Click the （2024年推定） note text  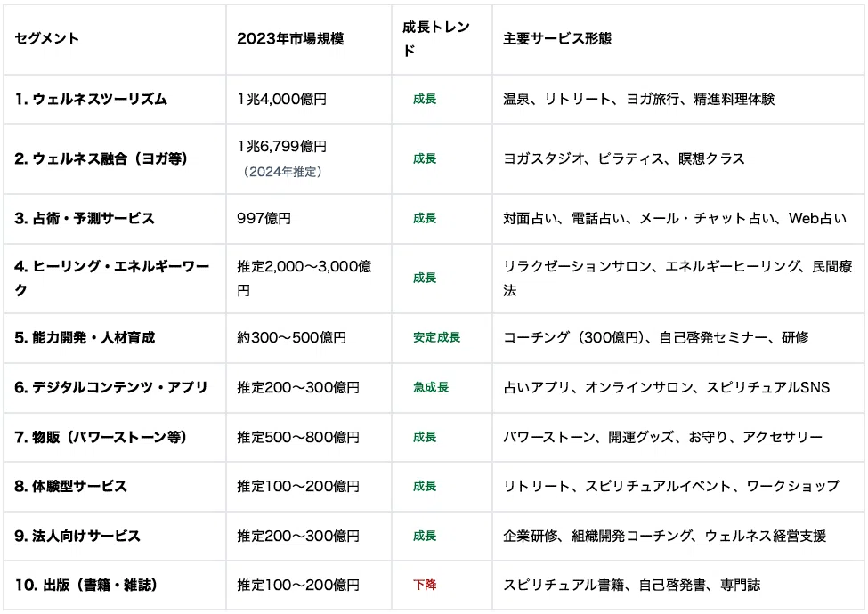click(282, 172)
